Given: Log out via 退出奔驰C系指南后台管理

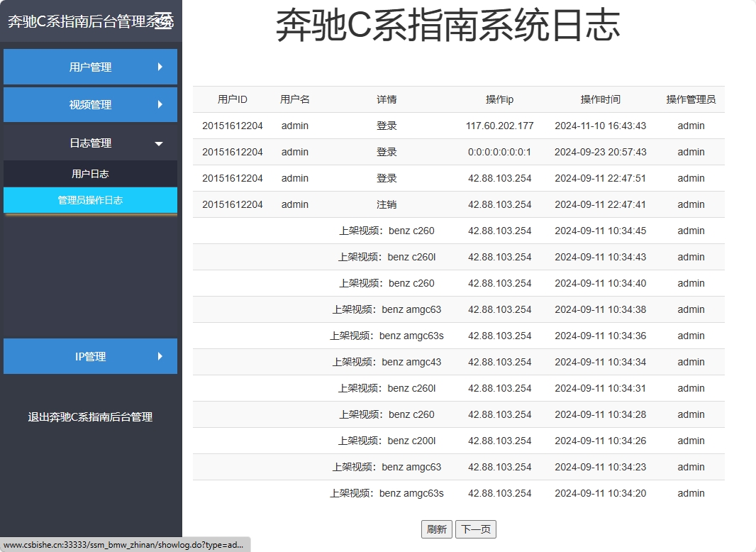Looking at the screenshot, I should click(x=90, y=417).
